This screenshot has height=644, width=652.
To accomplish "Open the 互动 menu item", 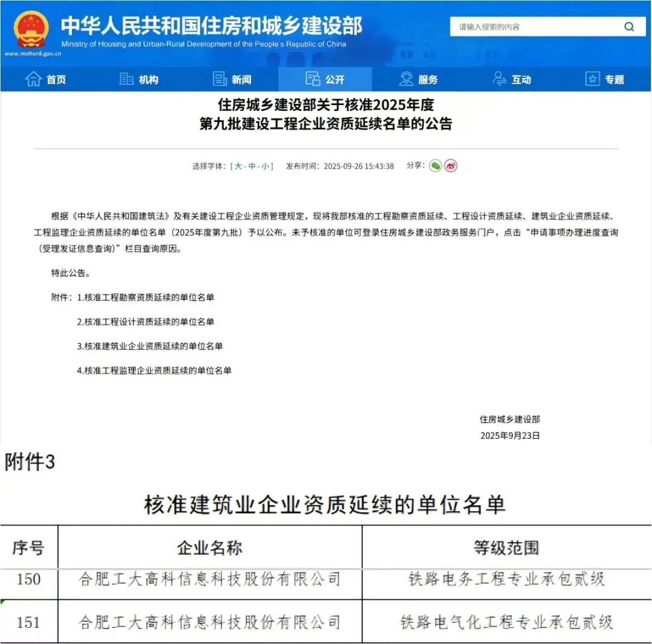I will 511,79.
